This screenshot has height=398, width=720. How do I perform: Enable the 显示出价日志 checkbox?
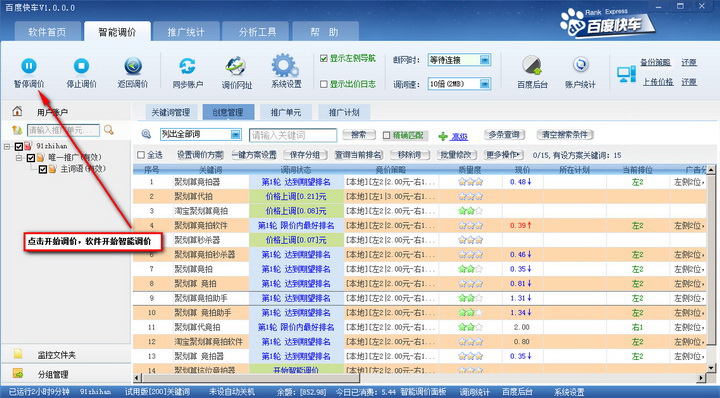tap(324, 84)
